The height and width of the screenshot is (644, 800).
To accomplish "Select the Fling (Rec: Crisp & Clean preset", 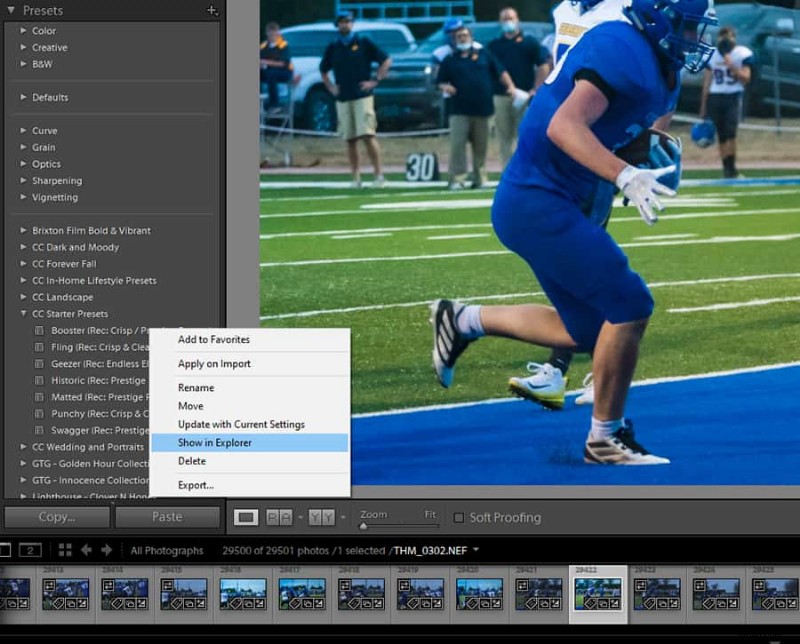I will [100, 348].
